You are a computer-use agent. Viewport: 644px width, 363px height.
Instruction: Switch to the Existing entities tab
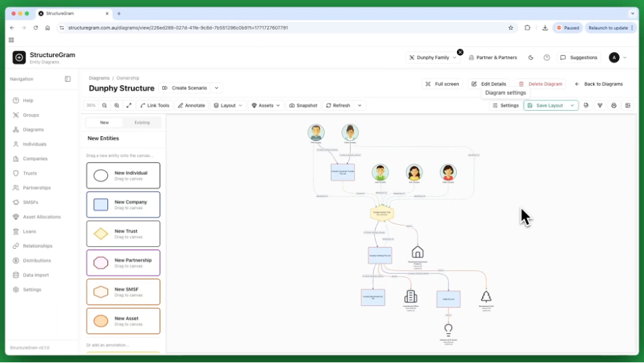142,122
